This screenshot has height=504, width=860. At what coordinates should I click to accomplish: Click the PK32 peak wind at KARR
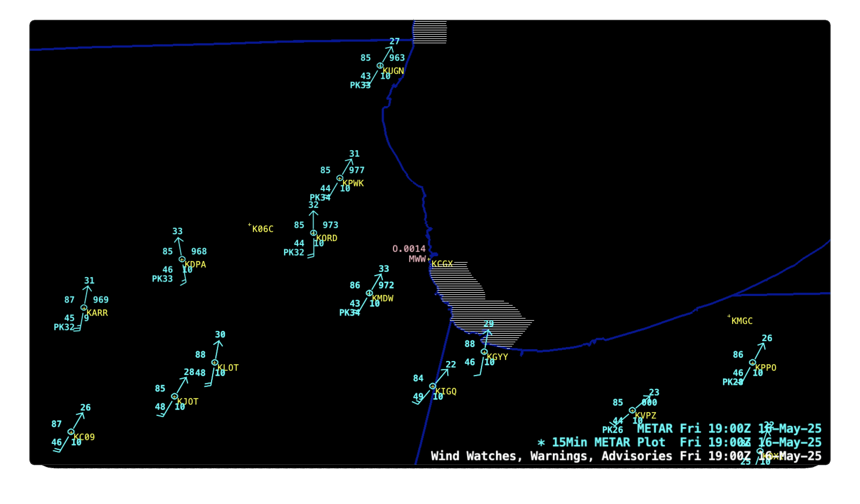64,327
